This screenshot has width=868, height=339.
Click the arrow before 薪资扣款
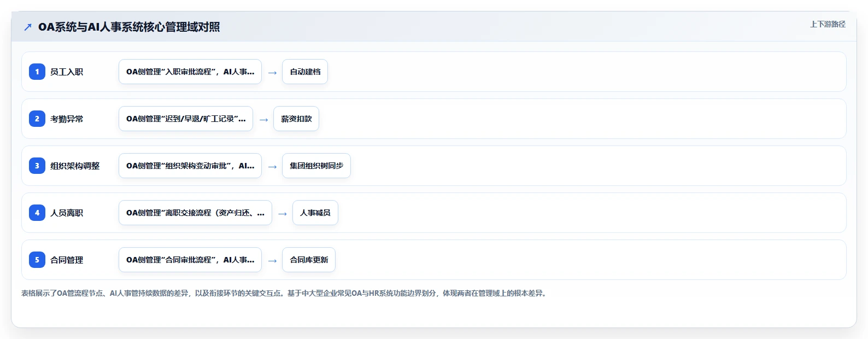point(263,119)
